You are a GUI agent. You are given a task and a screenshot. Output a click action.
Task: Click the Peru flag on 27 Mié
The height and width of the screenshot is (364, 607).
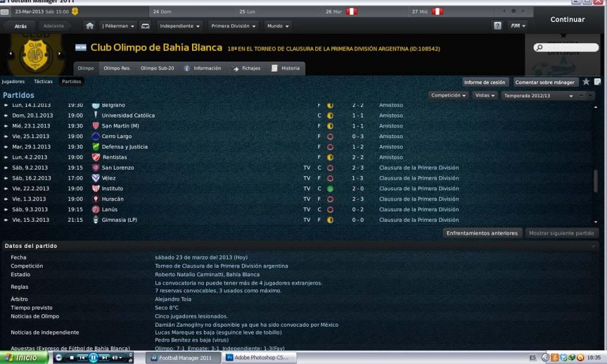[437, 11]
